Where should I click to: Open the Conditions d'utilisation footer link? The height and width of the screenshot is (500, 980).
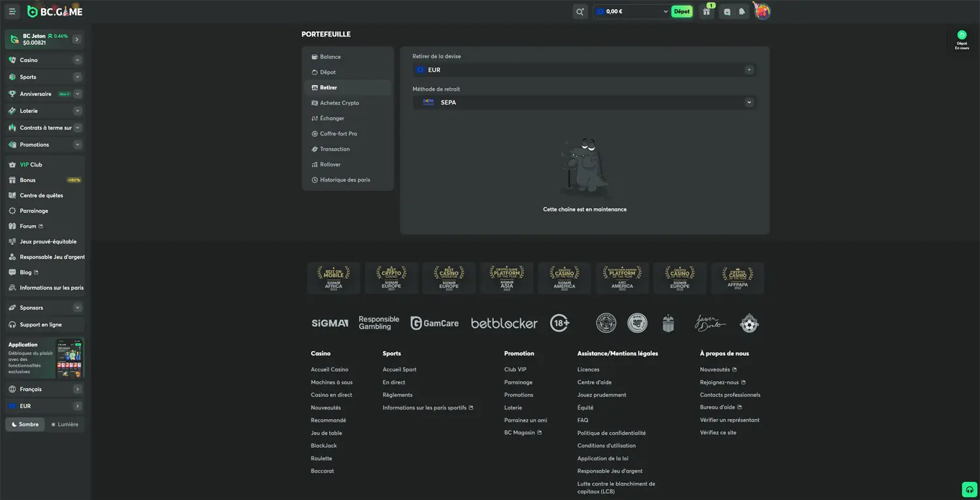[606, 446]
